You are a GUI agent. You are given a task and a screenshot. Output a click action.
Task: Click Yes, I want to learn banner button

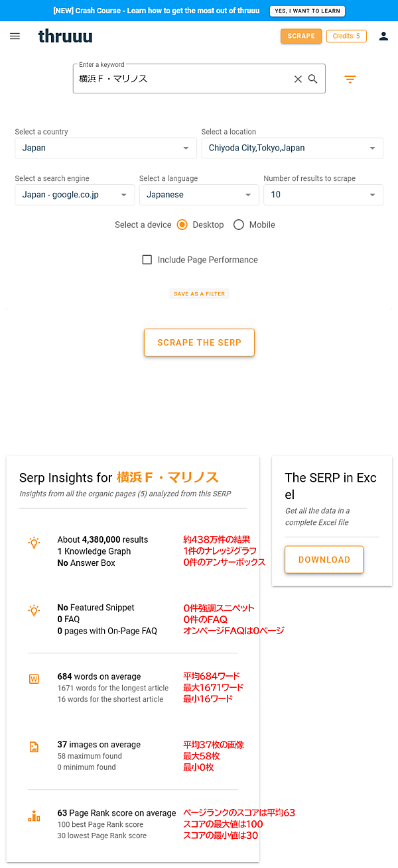307,11
